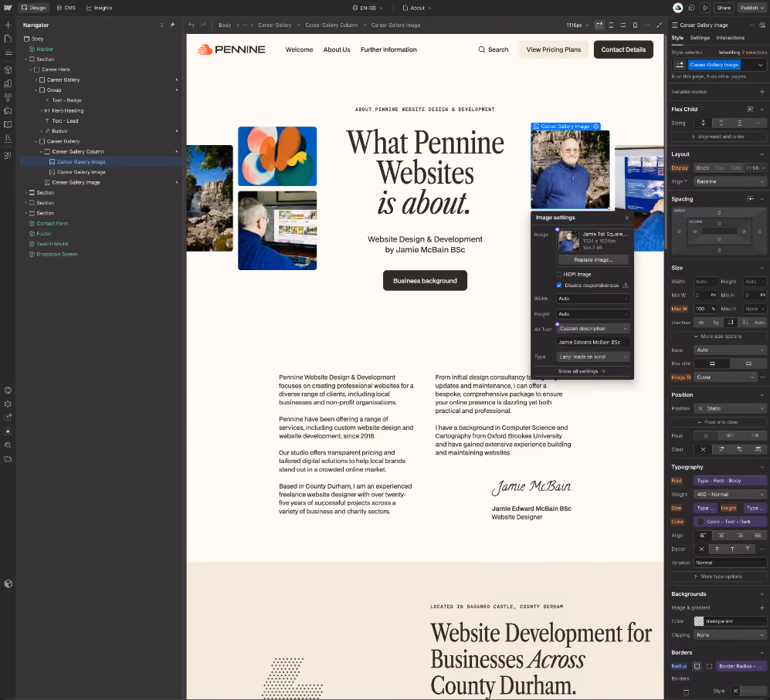The width and height of the screenshot is (770, 700).
Task: Open the style selector dropdown arrow
Action: (x=760, y=65)
